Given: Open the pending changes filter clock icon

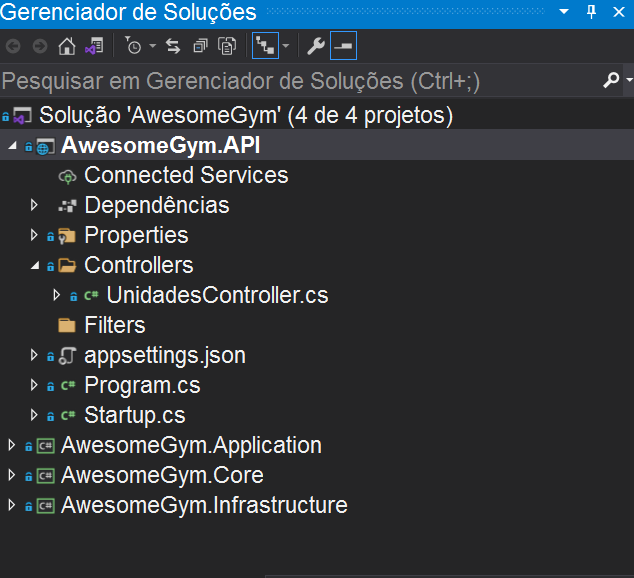Looking at the screenshot, I should pos(134,46).
